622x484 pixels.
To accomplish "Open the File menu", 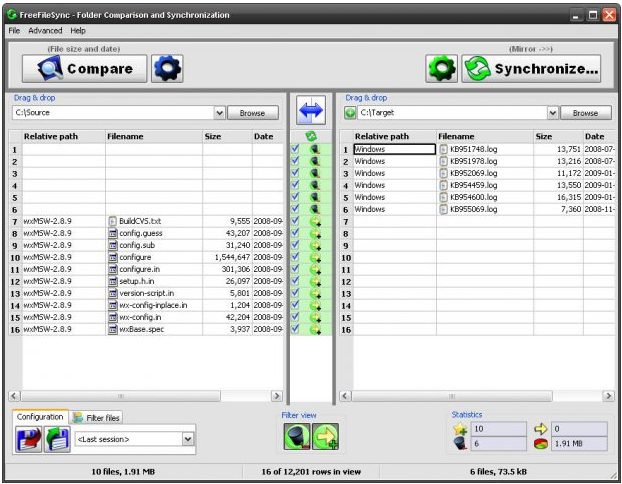I will coord(14,31).
